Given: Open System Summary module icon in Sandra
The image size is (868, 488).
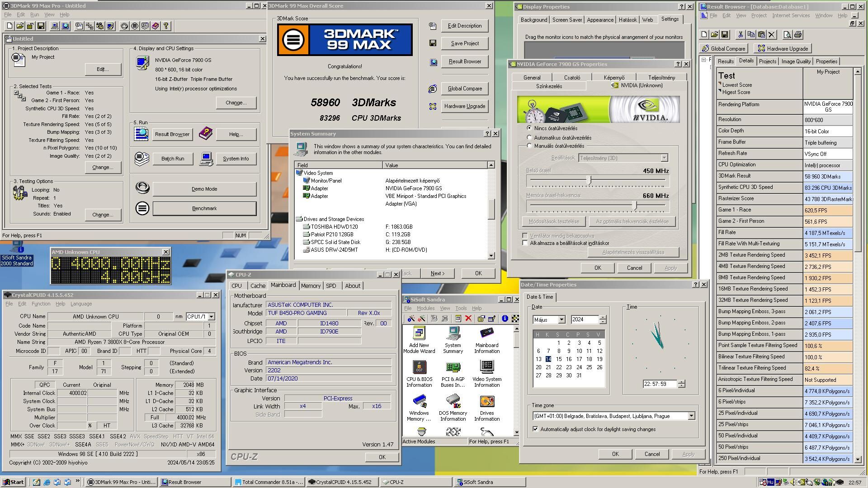Looking at the screenshot, I should click(453, 340).
